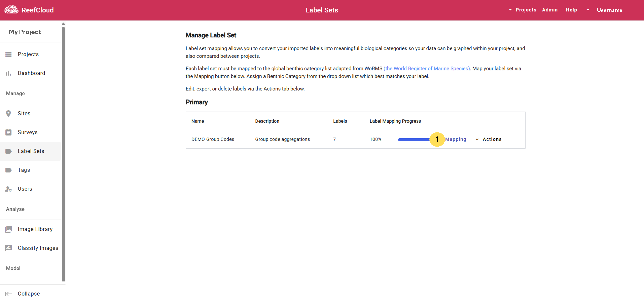Click the Image Library photo icon
Screen dimensions: 644x305
8,229
